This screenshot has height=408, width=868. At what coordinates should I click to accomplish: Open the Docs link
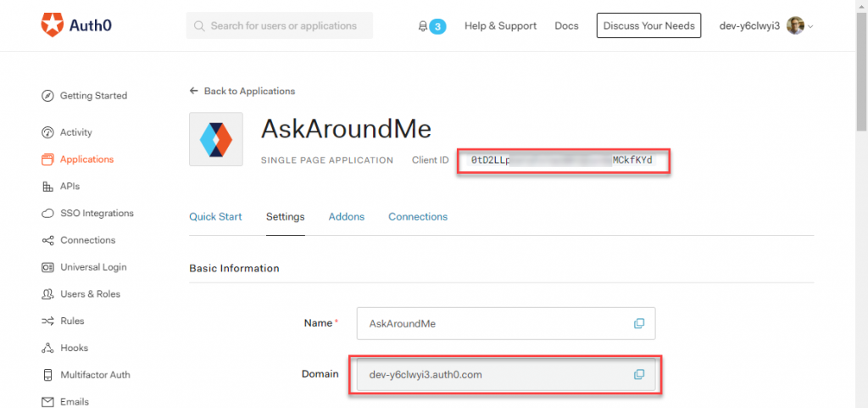pyautogui.click(x=566, y=26)
